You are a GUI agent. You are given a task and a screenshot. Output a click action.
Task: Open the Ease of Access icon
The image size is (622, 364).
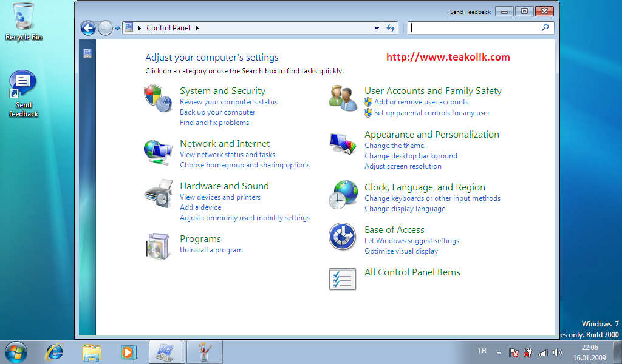tap(342, 237)
